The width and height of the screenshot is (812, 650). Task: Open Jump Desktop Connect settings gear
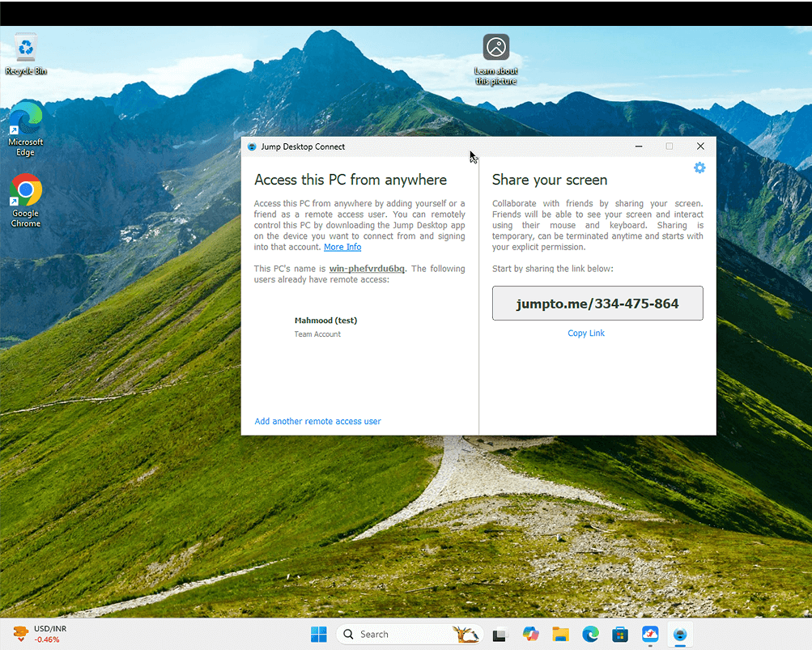click(699, 168)
